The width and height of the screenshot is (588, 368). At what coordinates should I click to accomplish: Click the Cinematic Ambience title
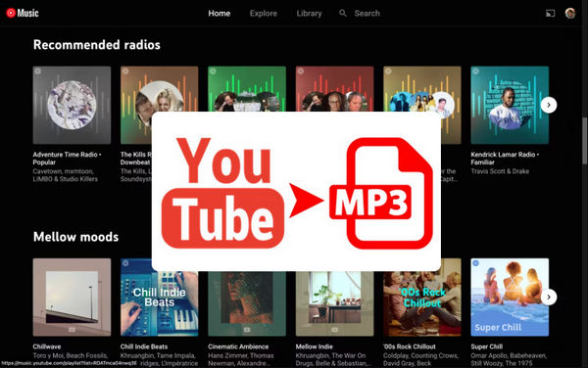click(238, 346)
